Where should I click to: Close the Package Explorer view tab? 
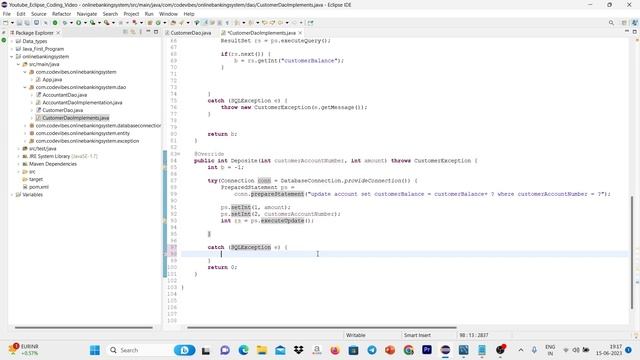(x=58, y=33)
